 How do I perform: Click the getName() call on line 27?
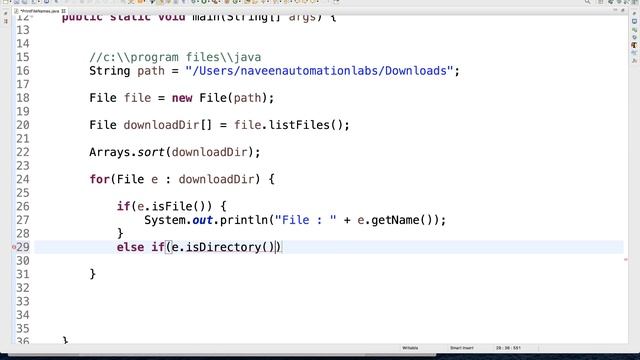click(x=402, y=220)
